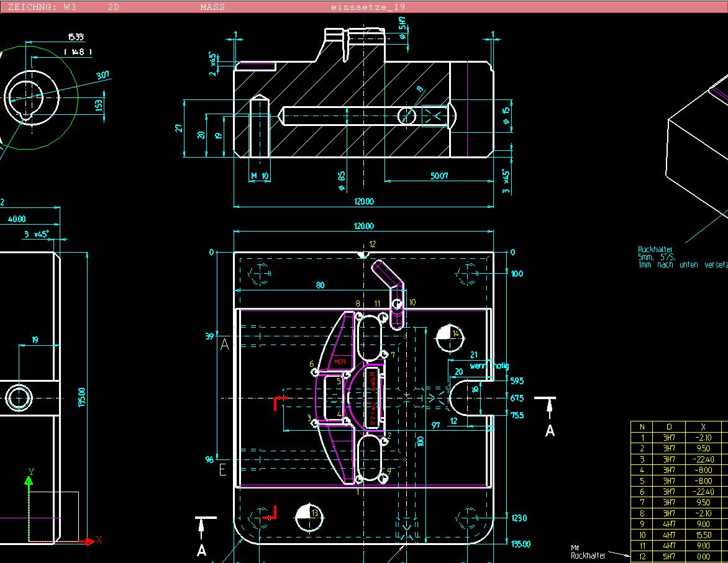Click the 3H7 cell in table row 5
This screenshot has width=728, height=563.
(669, 481)
